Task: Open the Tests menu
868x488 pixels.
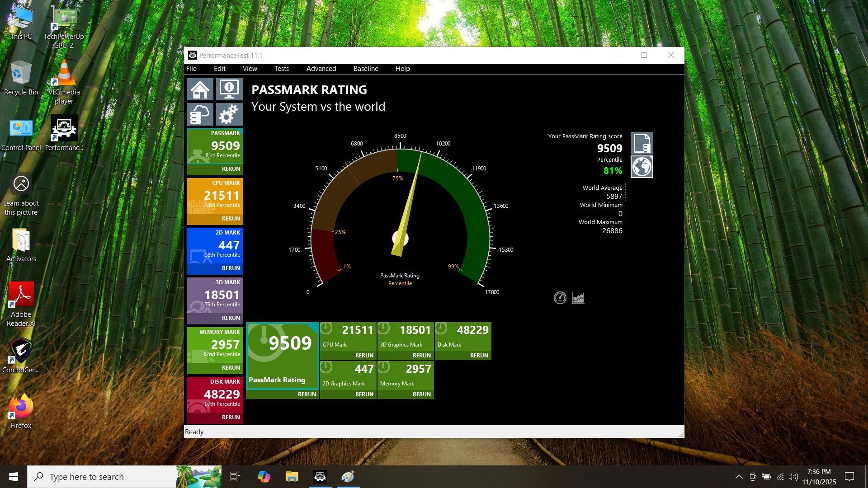Action: (281, 69)
